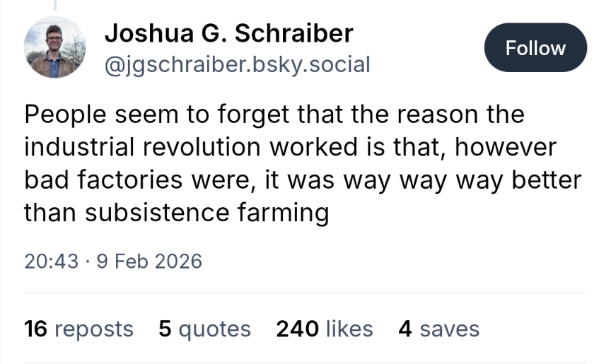Show the 5 quotes of this post

coord(204,329)
